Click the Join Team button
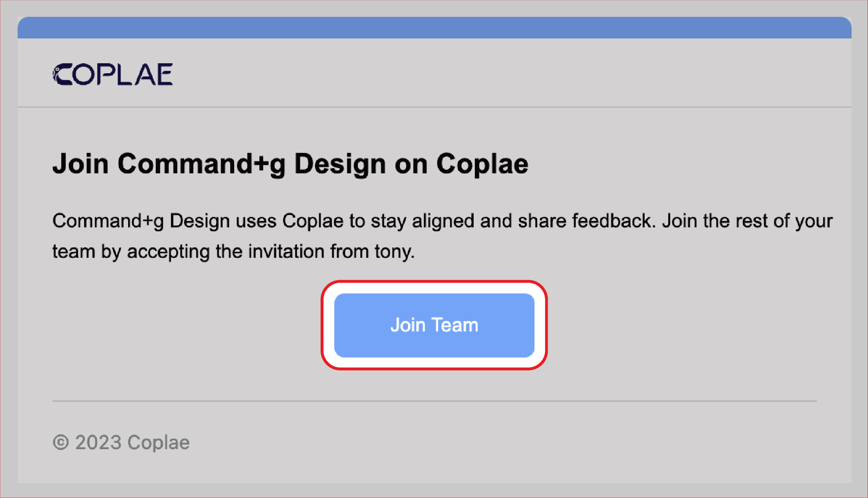The image size is (868, 498). pyautogui.click(x=434, y=325)
